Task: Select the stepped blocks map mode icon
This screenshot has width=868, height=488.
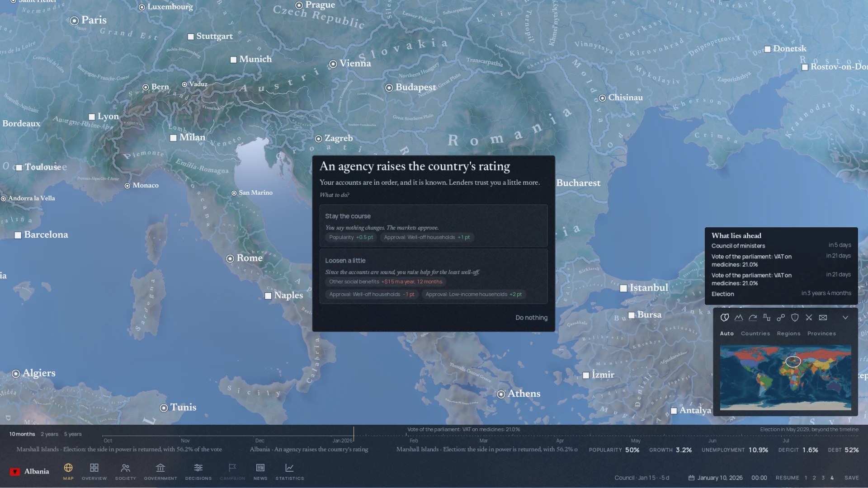Action: 767,318
